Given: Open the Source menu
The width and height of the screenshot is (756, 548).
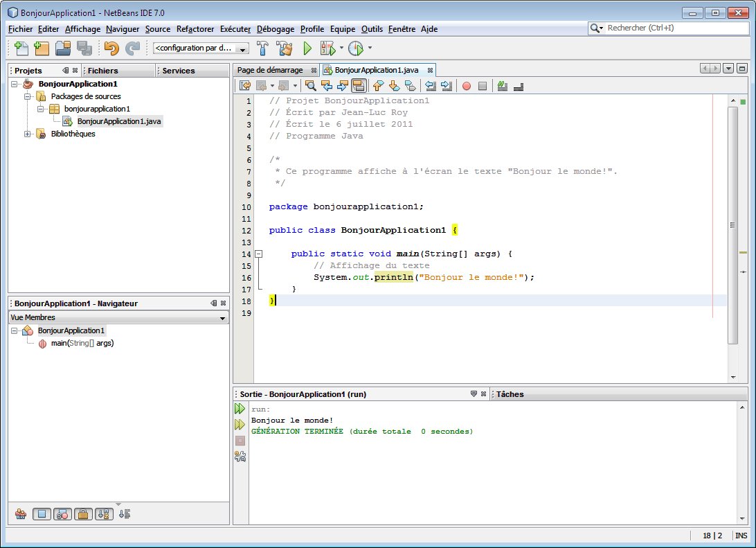Looking at the screenshot, I should coord(158,29).
